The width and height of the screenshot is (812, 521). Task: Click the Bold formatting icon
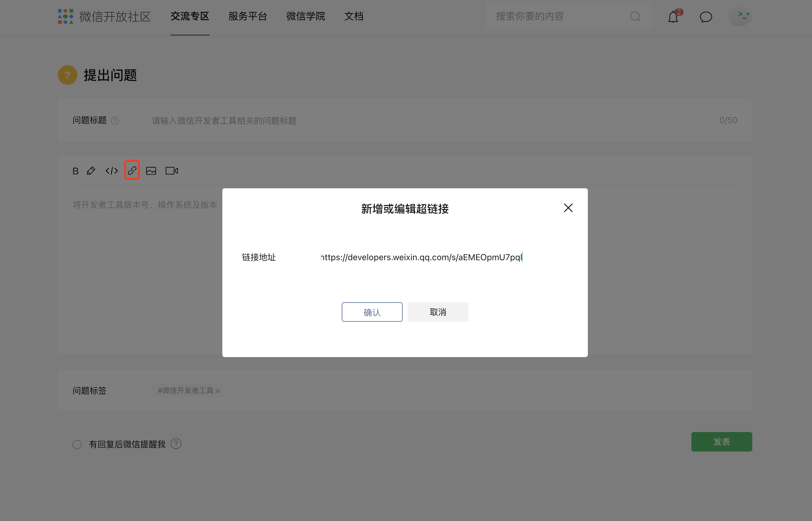(x=76, y=171)
